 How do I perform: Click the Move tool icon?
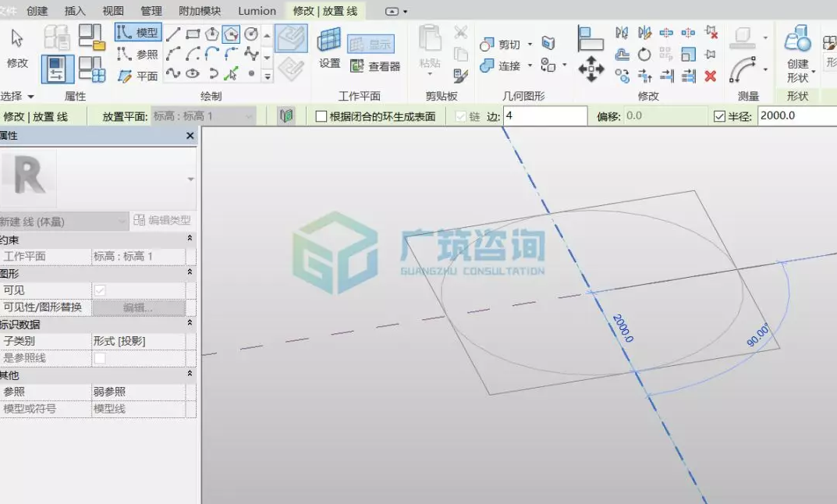[591, 69]
